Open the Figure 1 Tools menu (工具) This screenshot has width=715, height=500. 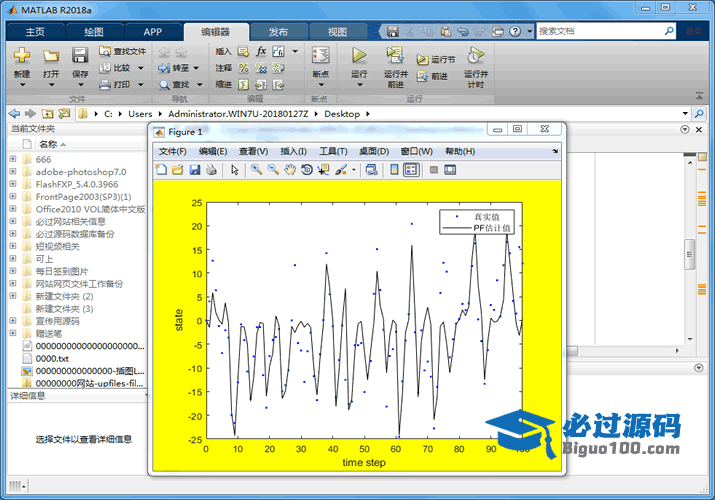(x=333, y=151)
